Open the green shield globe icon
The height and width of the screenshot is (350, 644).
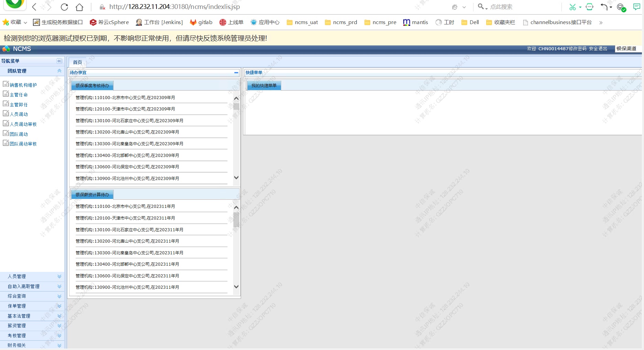(621, 7)
